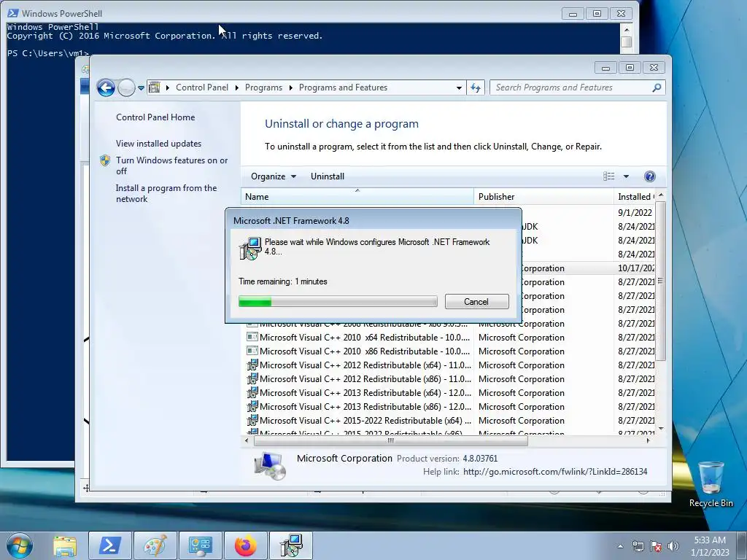Open Control Panel Home link
The height and width of the screenshot is (560, 747).
coord(155,117)
